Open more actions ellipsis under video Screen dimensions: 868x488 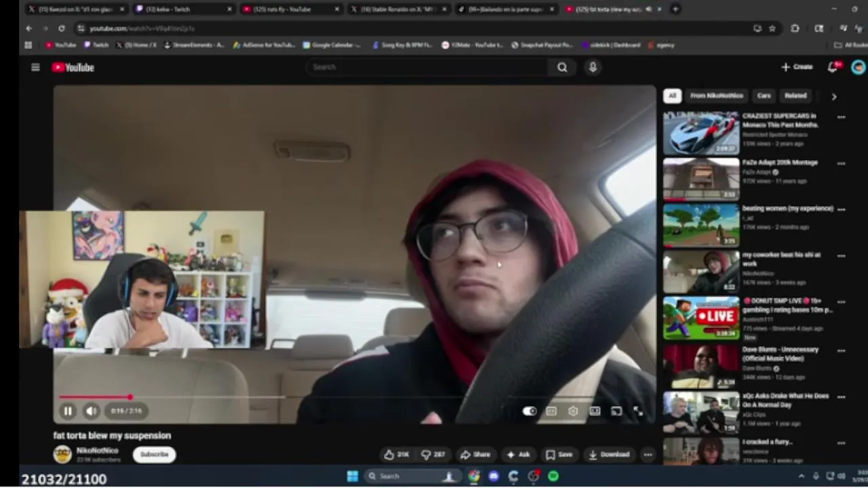coord(648,455)
